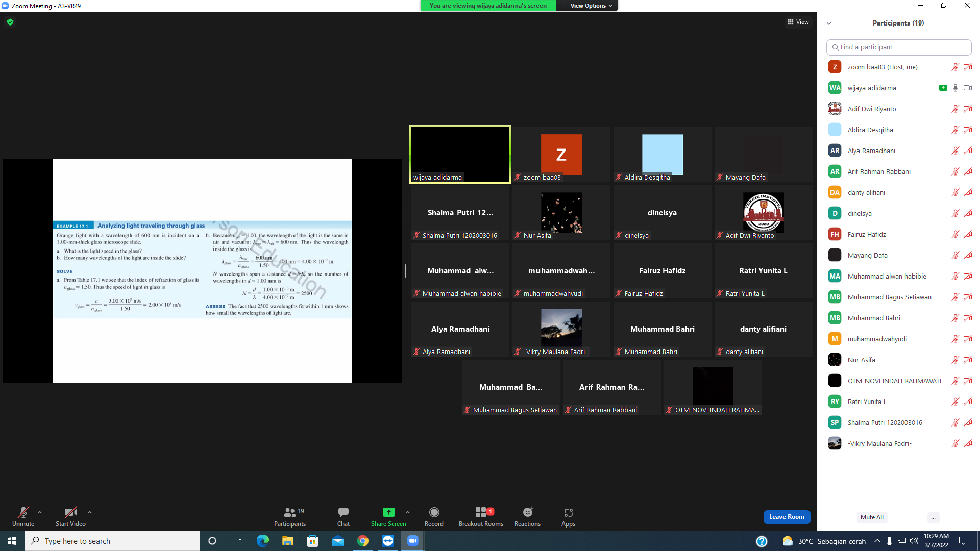Click the microphone icon for wijaya adidarma

click(x=955, y=88)
